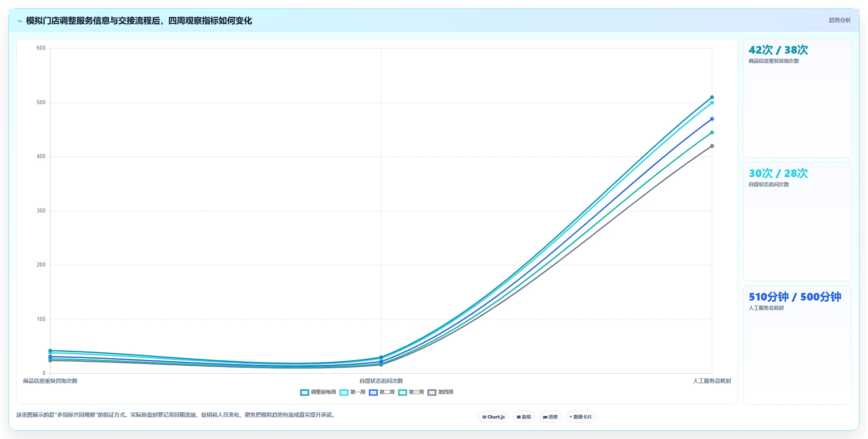Screen dimensions: 868x439
Task: Click the 商品信息重复咨询次数 x-axis label
Action: pos(50,381)
